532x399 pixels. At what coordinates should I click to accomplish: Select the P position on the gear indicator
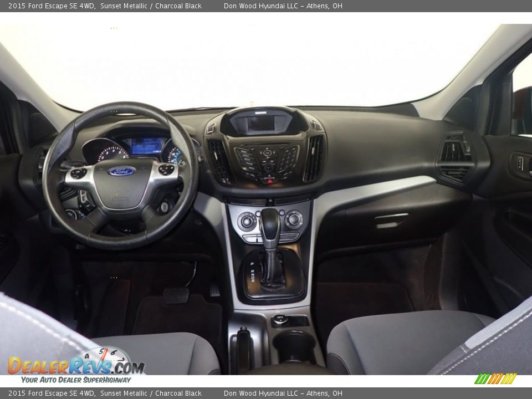tap(252, 263)
